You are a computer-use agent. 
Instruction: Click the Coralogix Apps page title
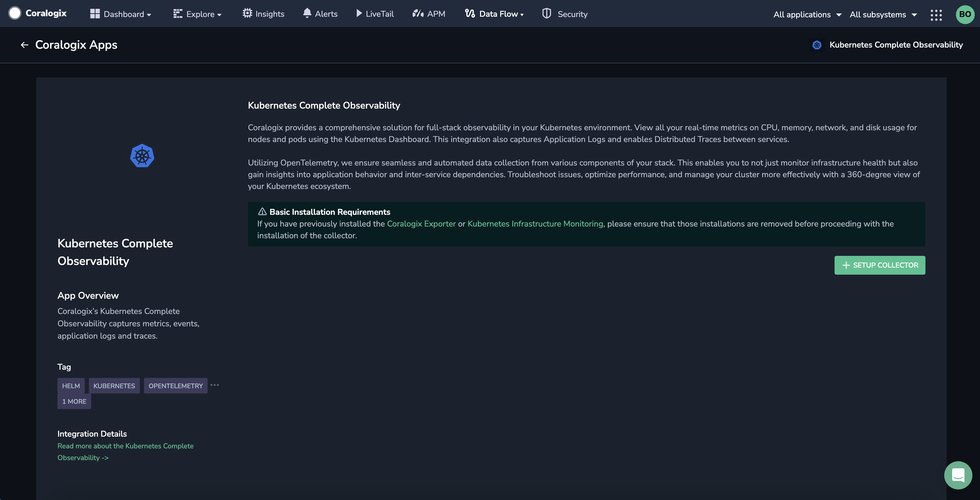coord(76,45)
